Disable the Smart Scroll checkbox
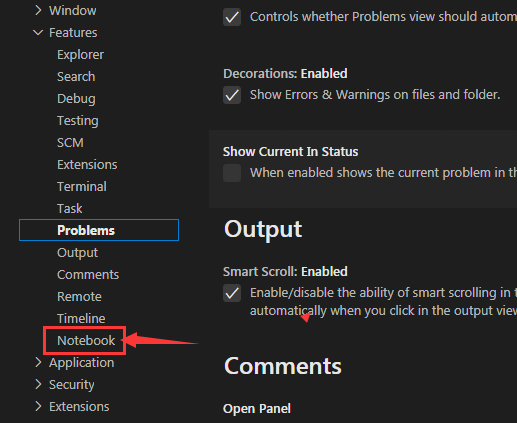The height and width of the screenshot is (423, 517). [232, 293]
